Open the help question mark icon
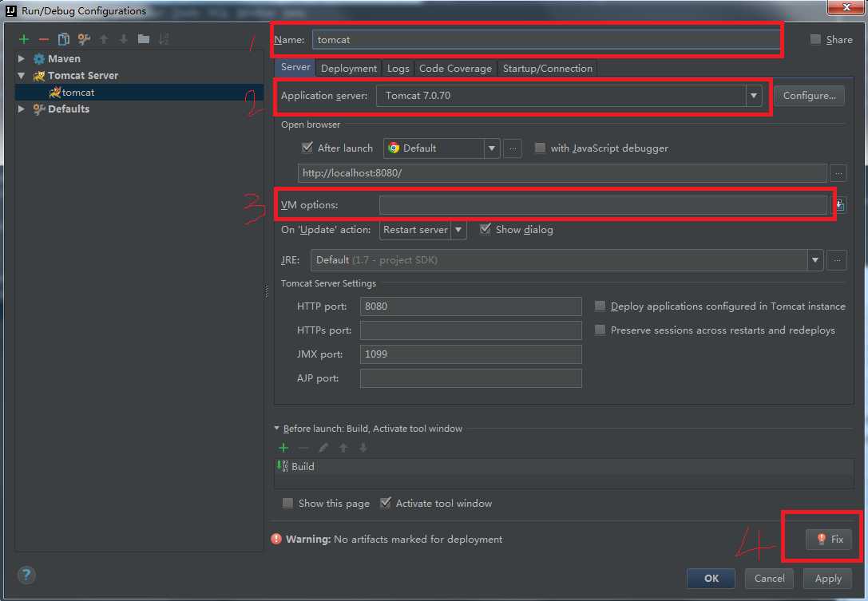 pos(26,575)
